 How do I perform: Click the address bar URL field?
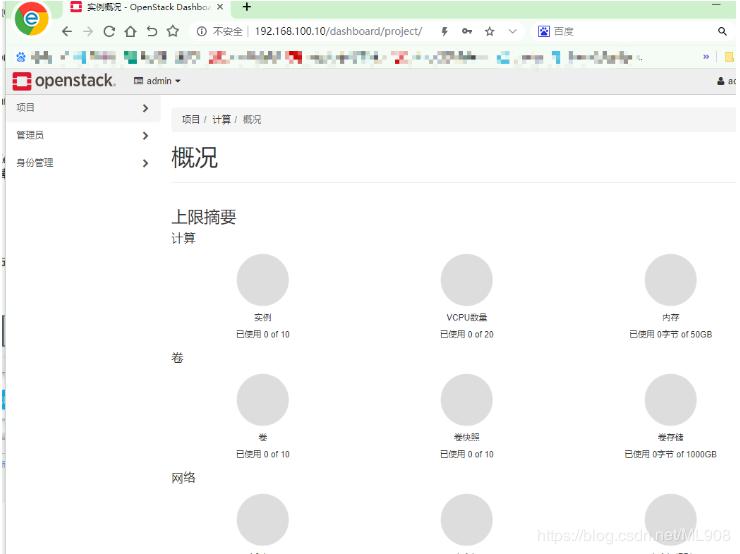coord(339,32)
